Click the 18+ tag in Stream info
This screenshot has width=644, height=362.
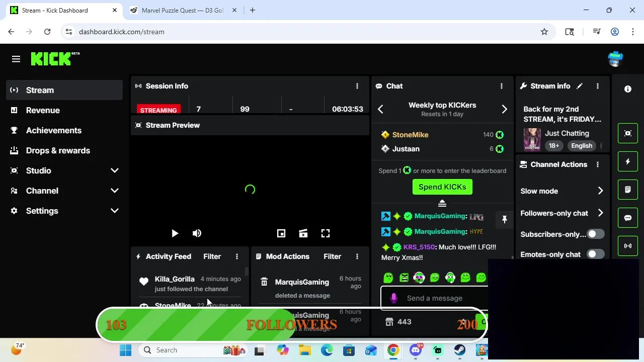[554, 146]
